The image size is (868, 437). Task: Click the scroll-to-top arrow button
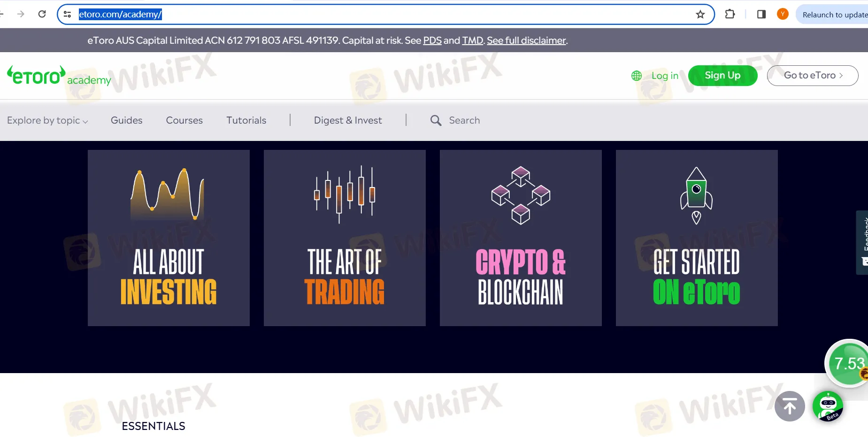click(790, 406)
